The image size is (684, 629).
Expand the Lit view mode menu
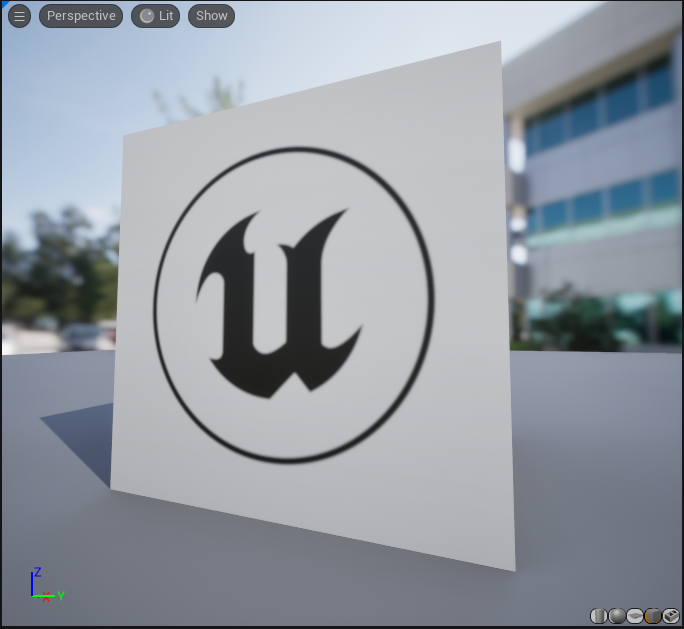click(156, 16)
